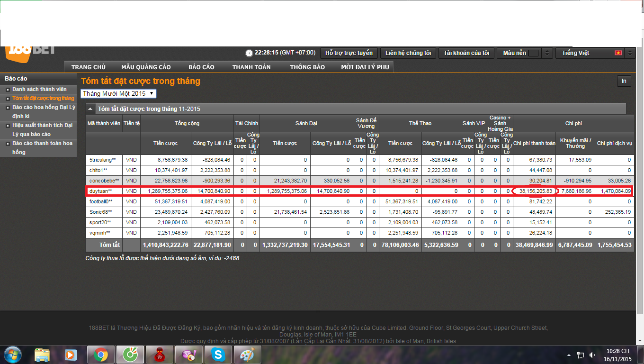Click the Chi phí dịch vụ subheader

(x=614, y=143)
